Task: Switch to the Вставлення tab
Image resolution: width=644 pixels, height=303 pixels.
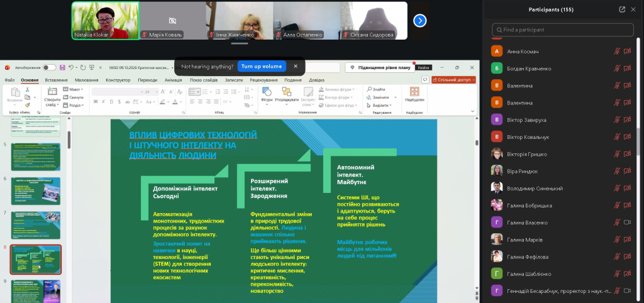Action: (56, 80)
